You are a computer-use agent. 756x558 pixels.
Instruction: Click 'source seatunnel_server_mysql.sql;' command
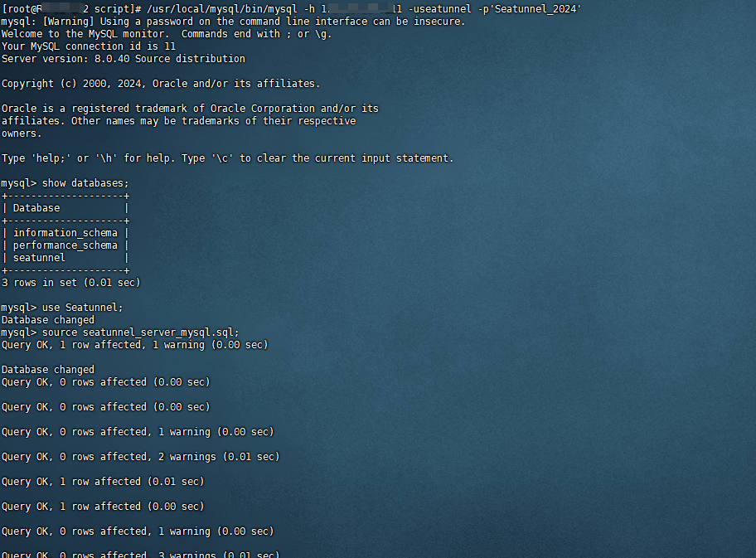pos(141,332)
